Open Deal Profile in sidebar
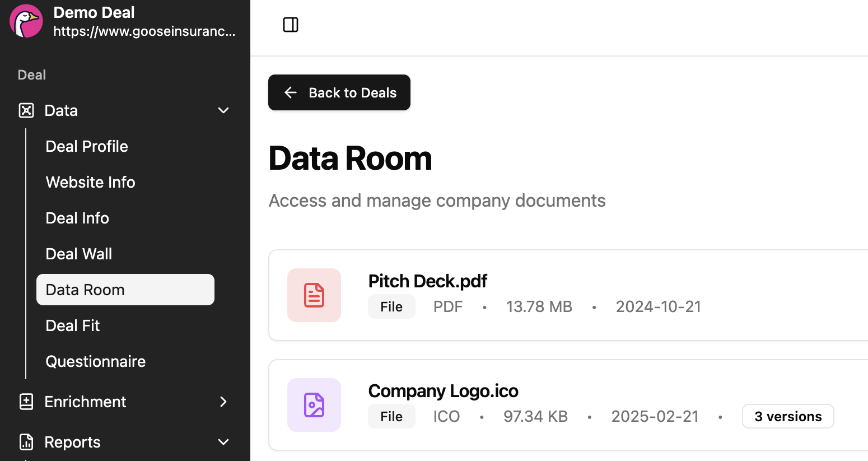Image resolution: width=868 pixels, height=461 pixels. tap(87, 146)
